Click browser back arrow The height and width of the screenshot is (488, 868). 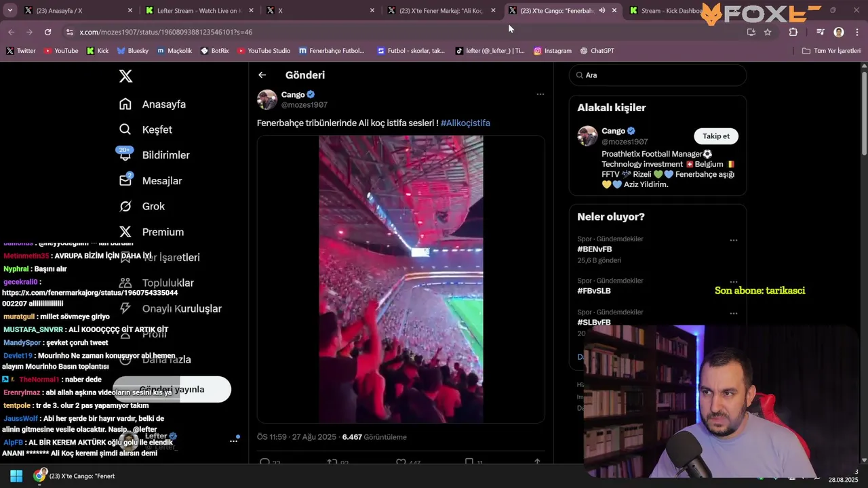pyautogui.click(x=11, y=32)
